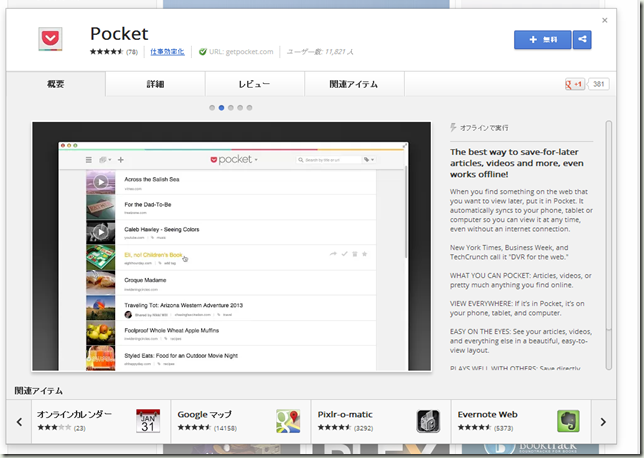Close the Pocket detail dialog
The image size is (644, 458).
605,20
